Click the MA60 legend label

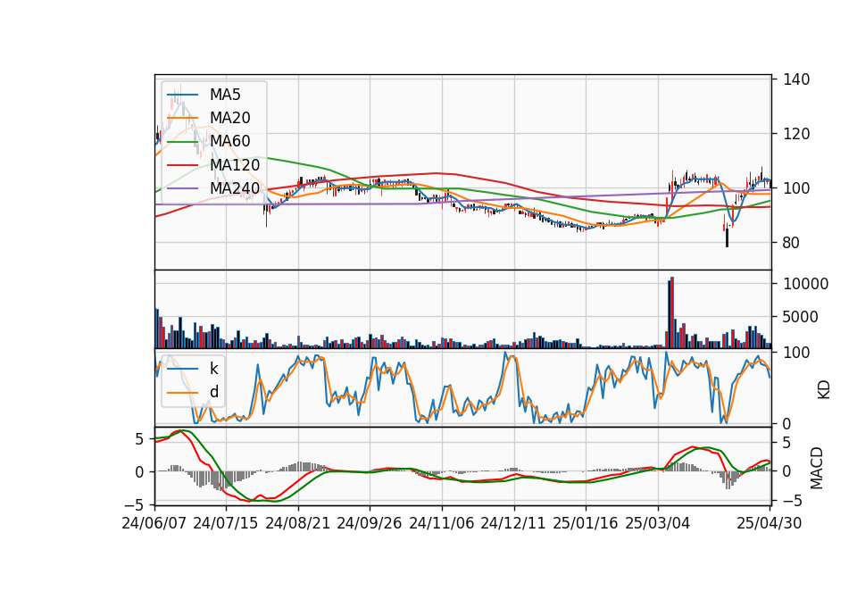click(x=229, y=141)
